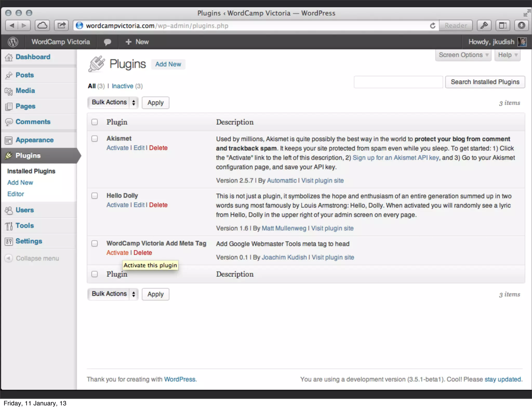Click the browser share button

tap(61, 25)
